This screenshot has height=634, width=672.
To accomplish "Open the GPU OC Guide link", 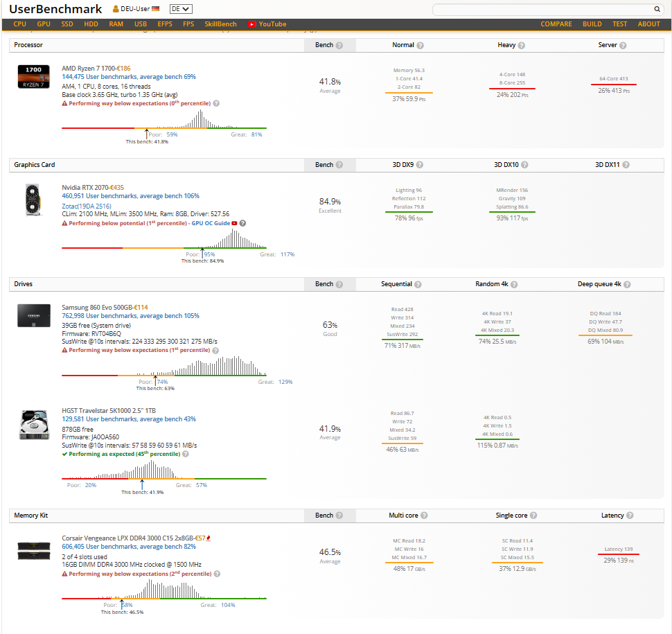I will [211, 223].
